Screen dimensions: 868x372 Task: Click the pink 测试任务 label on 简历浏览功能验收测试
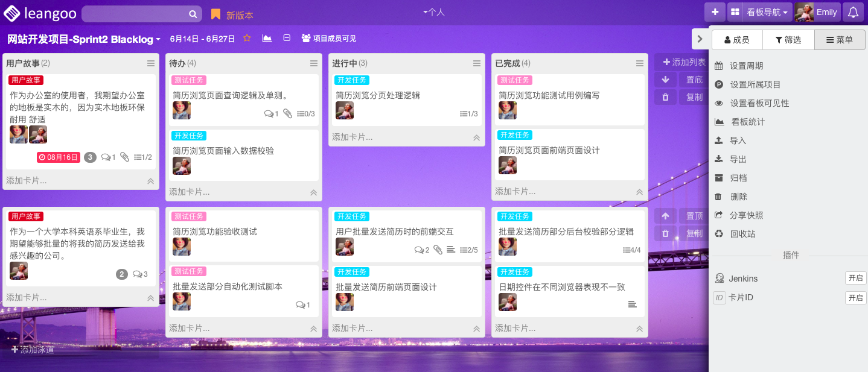click(189, 216)
